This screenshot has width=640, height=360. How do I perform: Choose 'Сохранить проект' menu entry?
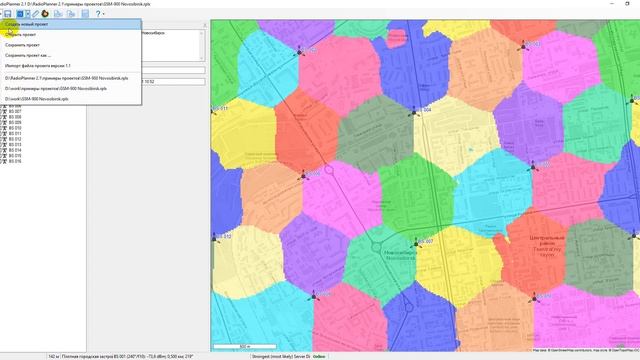tap(71, 45)
